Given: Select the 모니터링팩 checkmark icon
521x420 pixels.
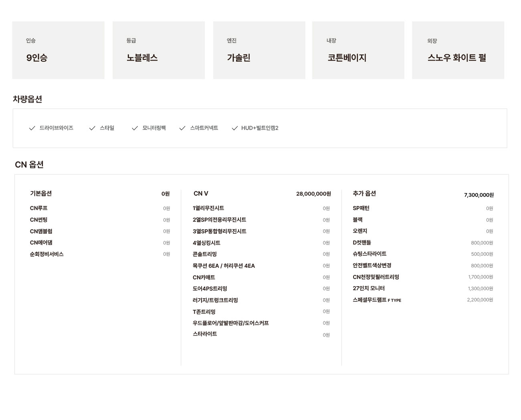Looking at the screenshot, I should [135, 128].
